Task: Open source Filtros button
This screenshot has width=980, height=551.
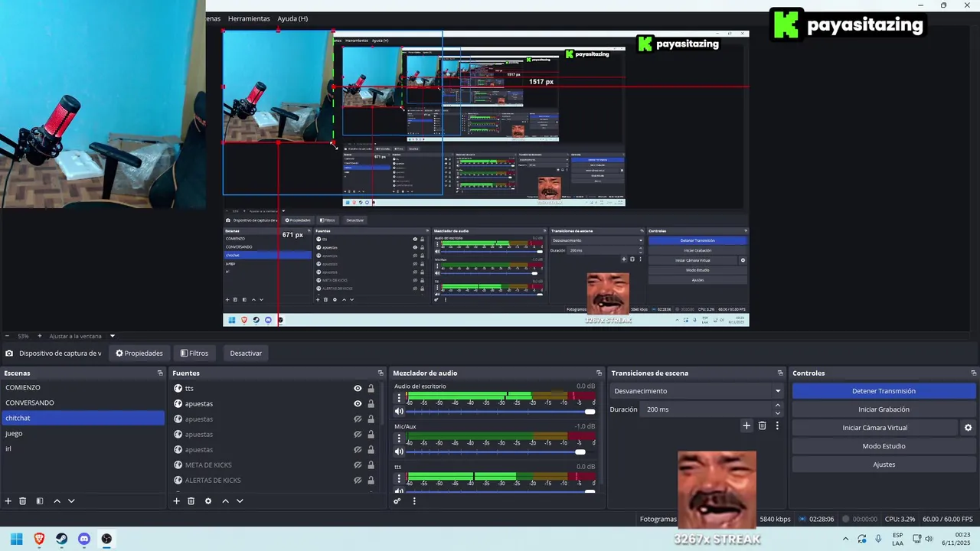Action: point(194,354)
